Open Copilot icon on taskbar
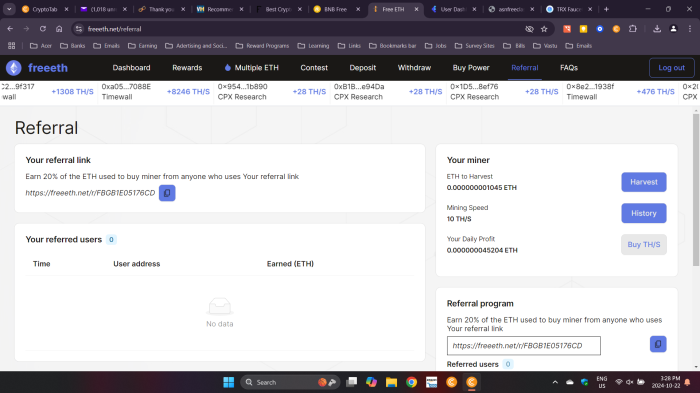700x393 pixels. point(371,382)
